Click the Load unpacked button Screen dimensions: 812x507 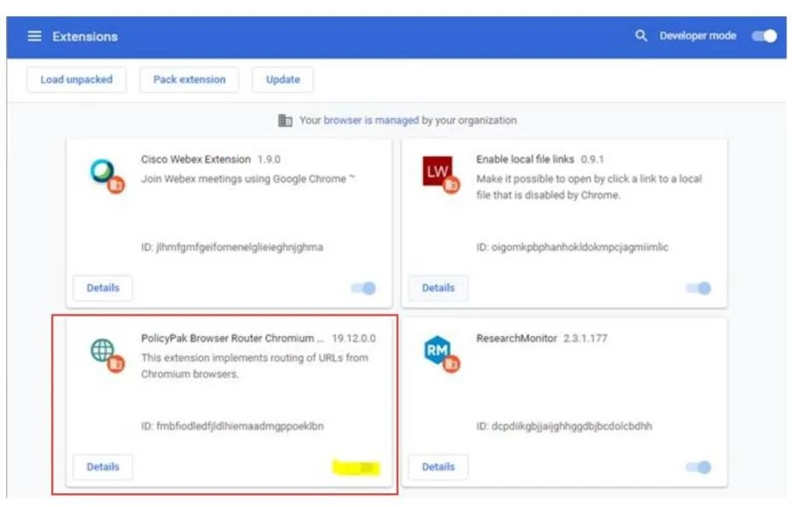point(76,80)
